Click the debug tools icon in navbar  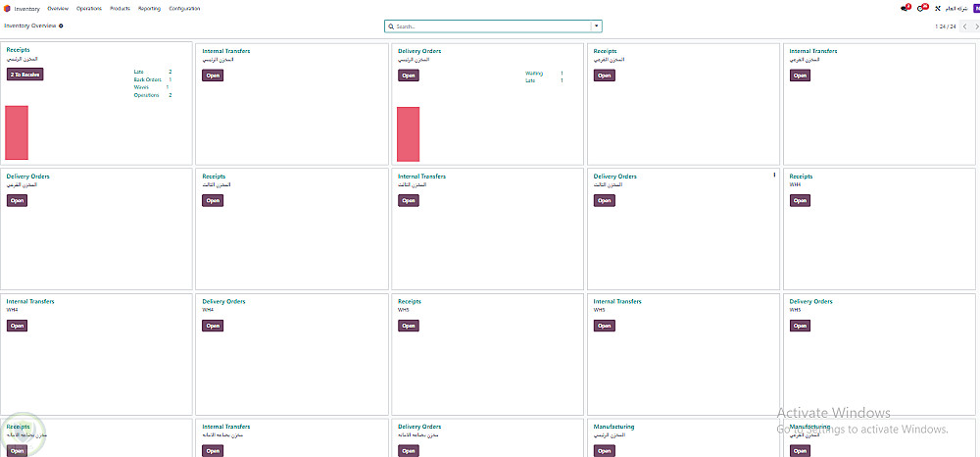click(x=938, y=8)
